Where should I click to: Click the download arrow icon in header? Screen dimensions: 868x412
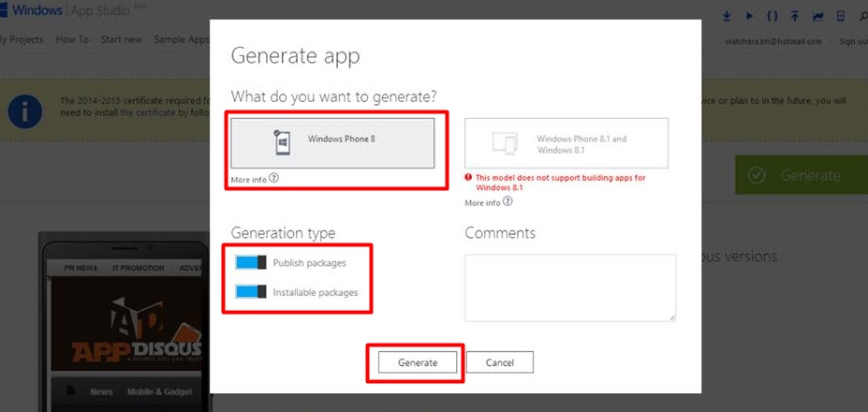[x=727, y=16]
